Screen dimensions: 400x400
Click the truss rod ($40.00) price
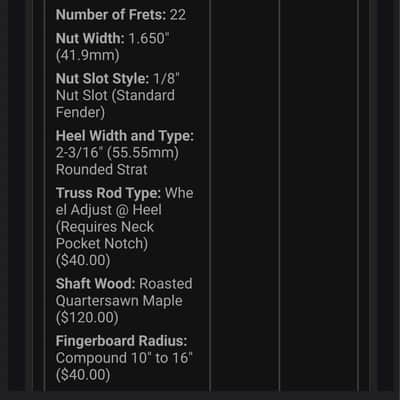83,261
